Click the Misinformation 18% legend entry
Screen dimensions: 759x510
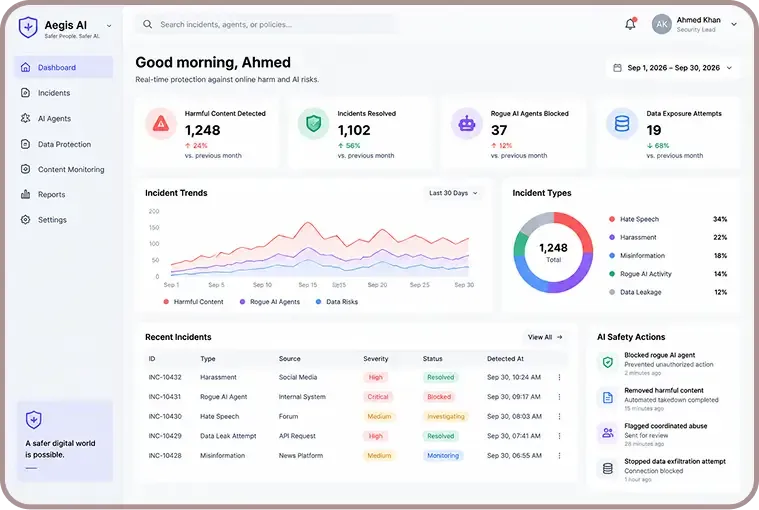(668, 255)
